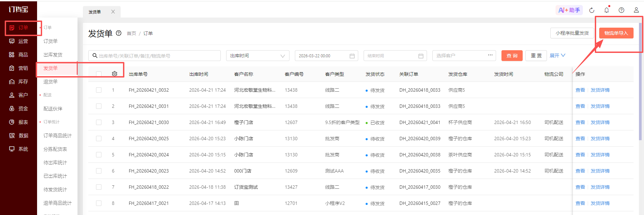Focus the 出库单号 search input
644x215 pixels.
pos(154,56)
